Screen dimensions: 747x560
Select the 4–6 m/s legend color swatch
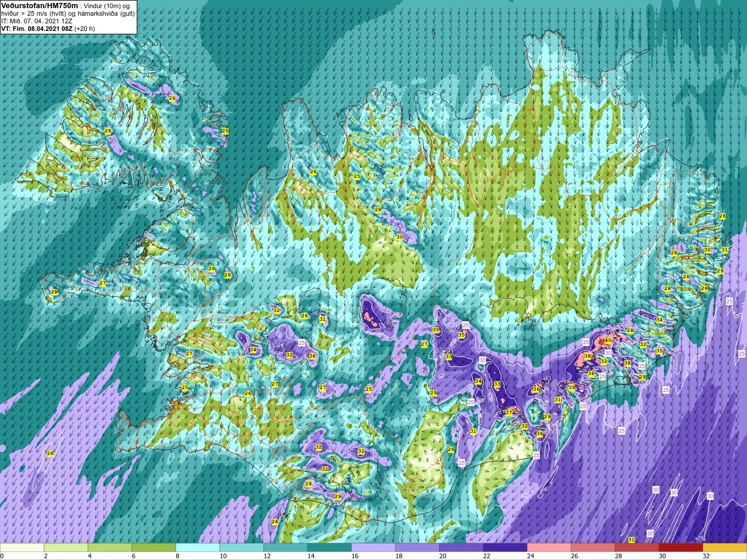[x=110, y=548]
